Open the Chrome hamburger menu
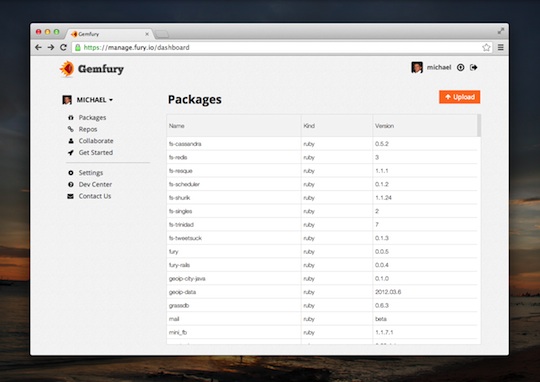Screen dimensions: 540x382 (x=501, y=48)
